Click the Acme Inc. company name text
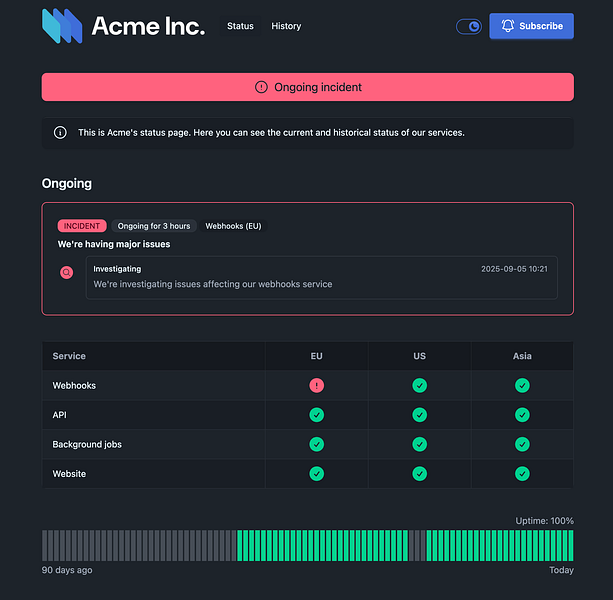 click(x=148, y=26)
